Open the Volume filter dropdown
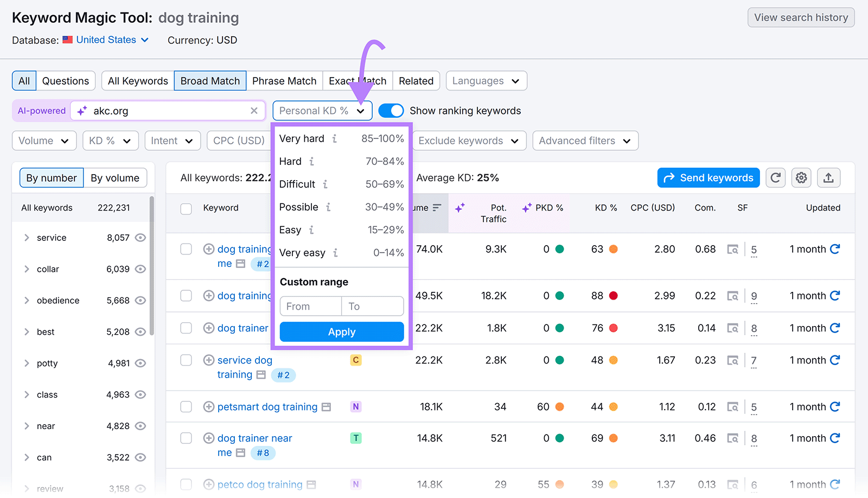868x498 pixels. click(44, 141)
